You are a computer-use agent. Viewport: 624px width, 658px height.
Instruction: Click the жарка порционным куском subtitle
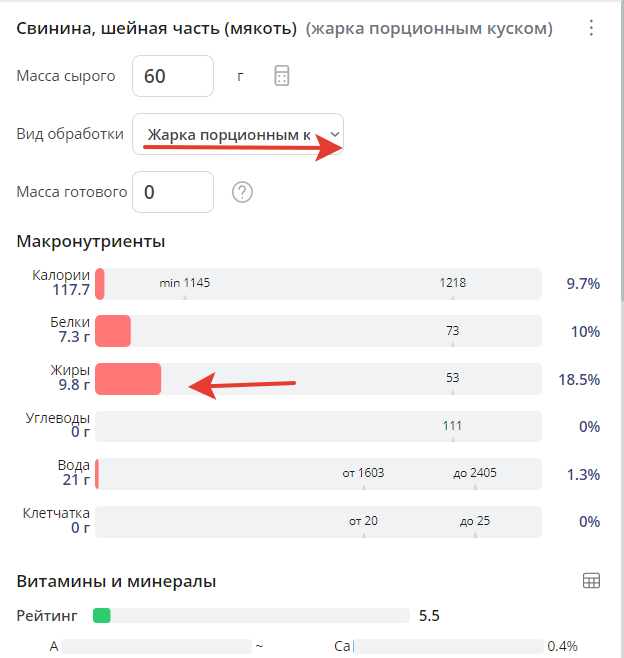(x=430, y=29)
